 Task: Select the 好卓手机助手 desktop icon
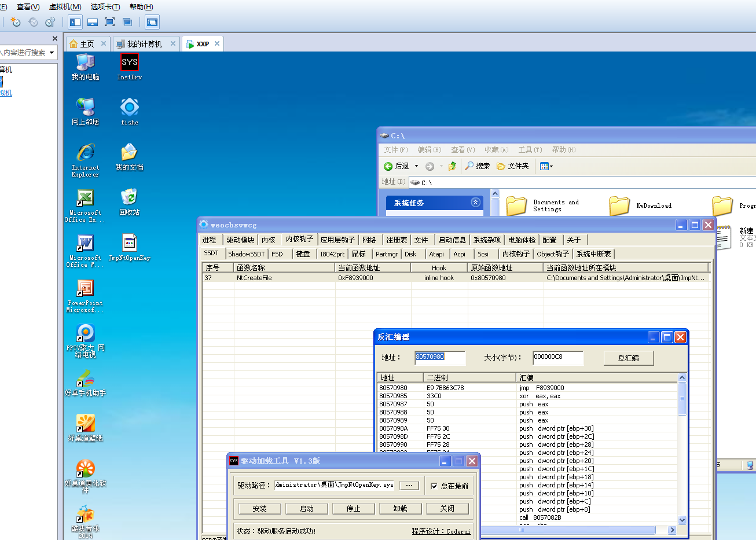85,383
